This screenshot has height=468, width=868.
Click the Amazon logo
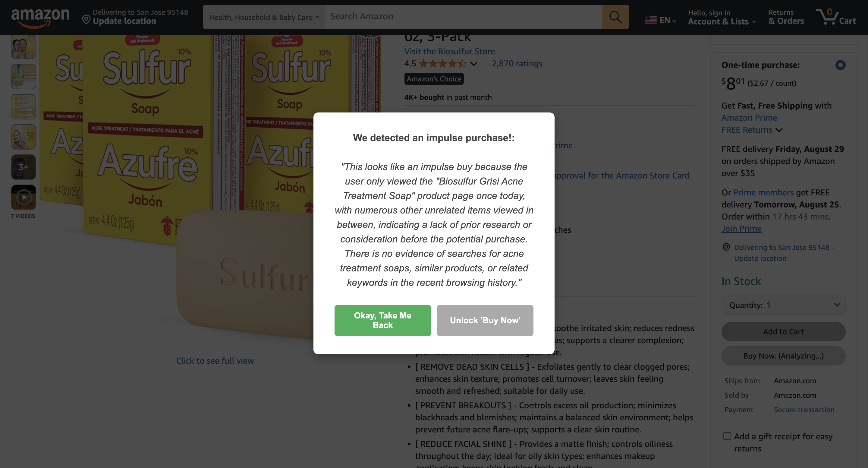(x=40, y=17)
